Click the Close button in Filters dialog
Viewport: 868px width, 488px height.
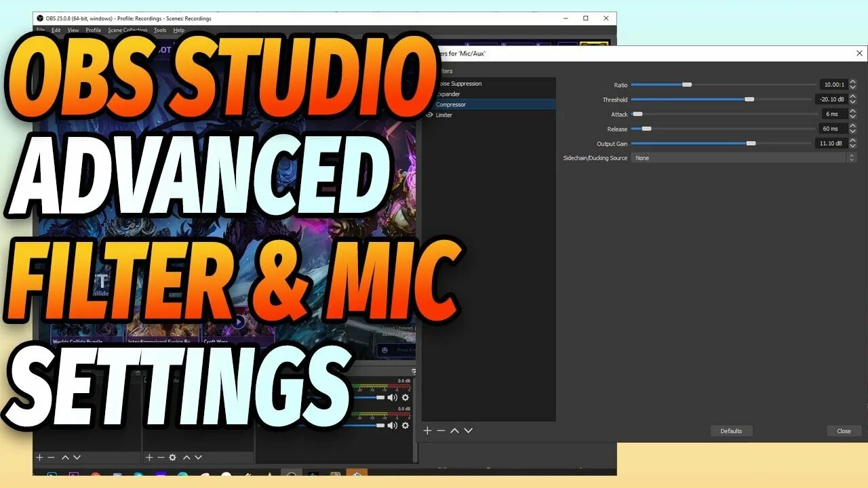pyautogui.click(x=844, y=431)
